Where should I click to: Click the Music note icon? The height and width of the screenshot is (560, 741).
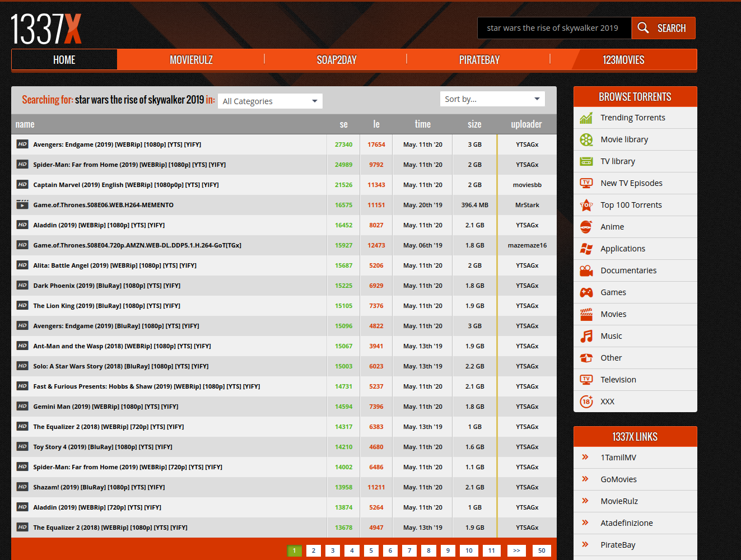586,336
